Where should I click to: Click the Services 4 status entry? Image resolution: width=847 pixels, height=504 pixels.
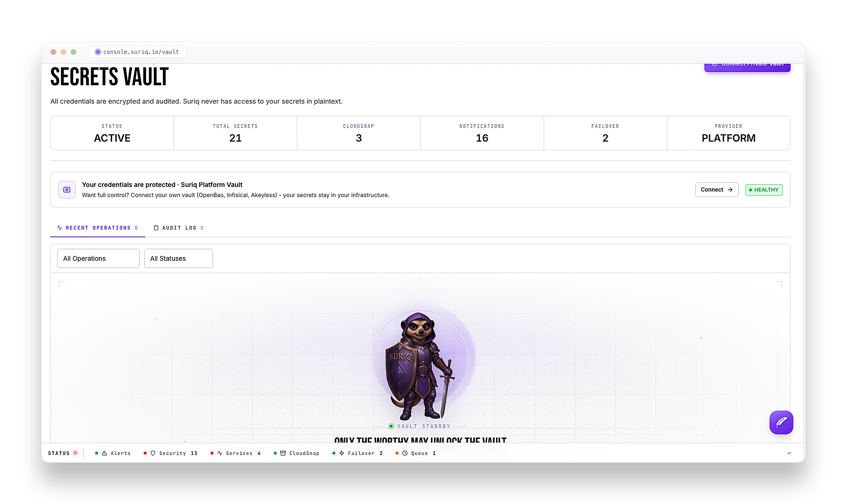coord(235,453)
